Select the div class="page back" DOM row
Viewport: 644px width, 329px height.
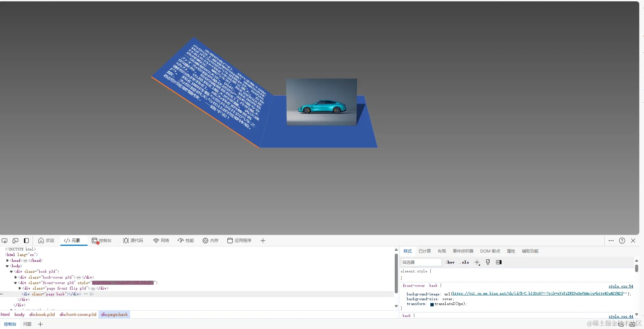197,294
